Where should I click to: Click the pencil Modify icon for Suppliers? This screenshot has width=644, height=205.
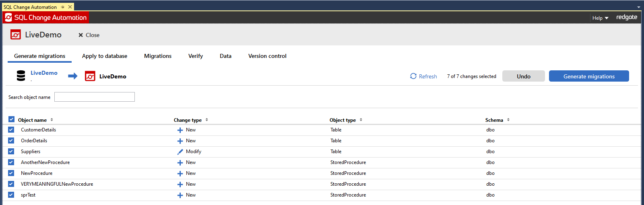point(180,152)
